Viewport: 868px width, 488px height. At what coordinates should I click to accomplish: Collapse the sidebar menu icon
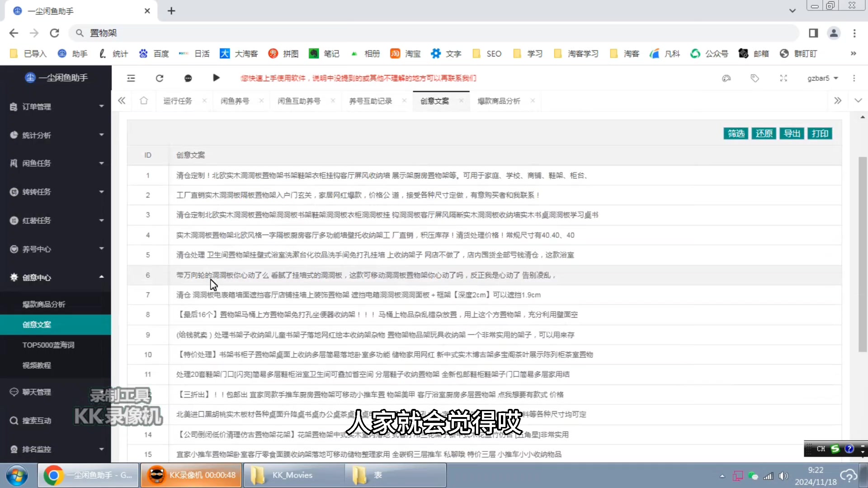point(131,78)
